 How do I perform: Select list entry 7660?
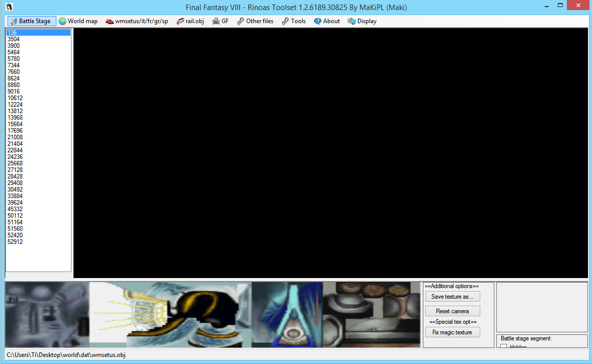pos(38,72)
